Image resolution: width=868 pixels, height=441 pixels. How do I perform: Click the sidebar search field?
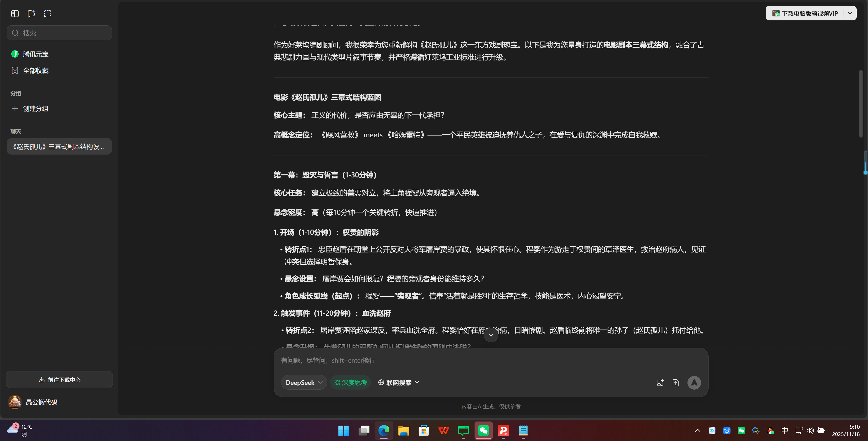click(x=59, y=33)
